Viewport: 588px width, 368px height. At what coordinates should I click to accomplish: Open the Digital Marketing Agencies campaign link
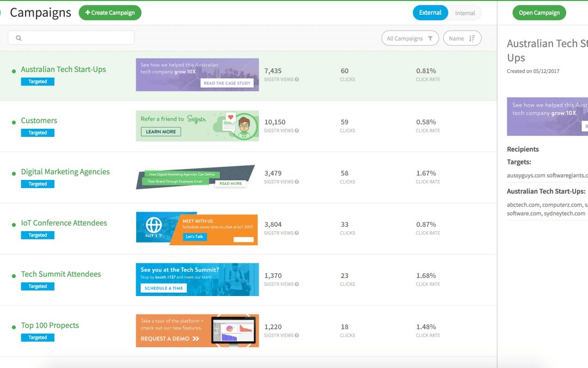pos(65,172)
